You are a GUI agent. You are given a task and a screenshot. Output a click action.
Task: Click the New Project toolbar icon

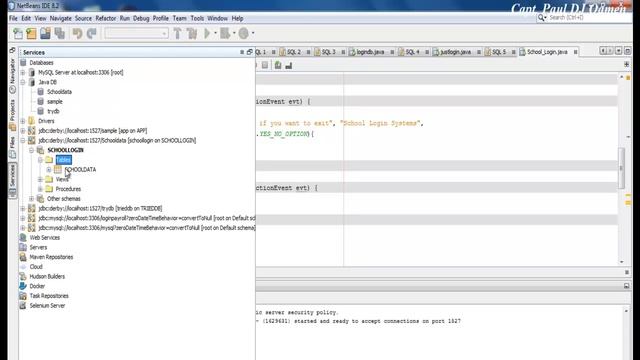(31, 33)
